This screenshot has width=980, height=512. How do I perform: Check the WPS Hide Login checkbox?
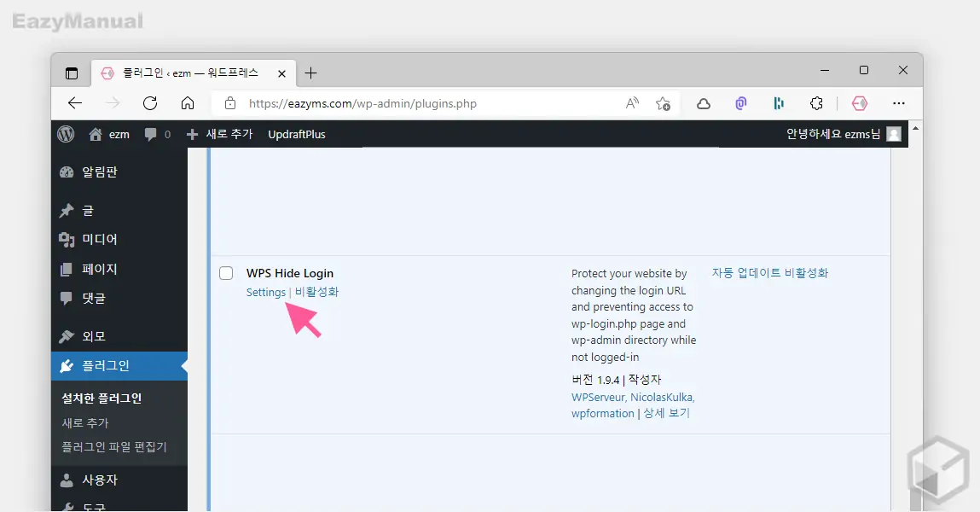pyautogui.click(x=226, y=273)
